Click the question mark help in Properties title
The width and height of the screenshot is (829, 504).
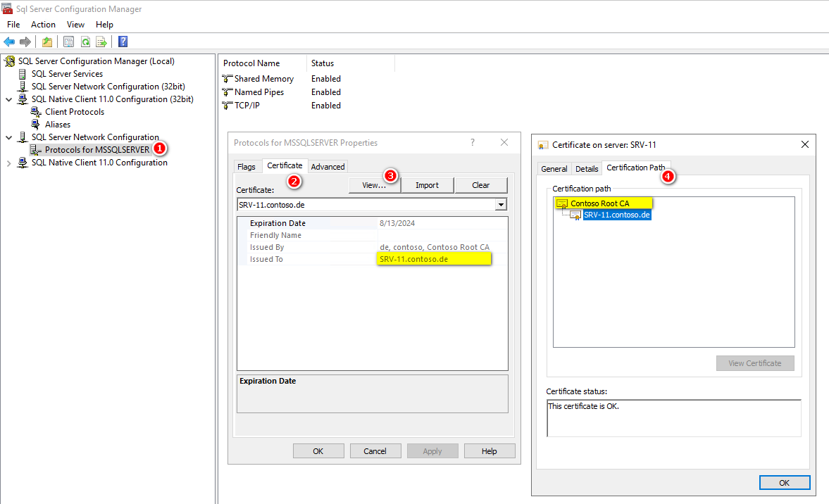tap(473, 142)
